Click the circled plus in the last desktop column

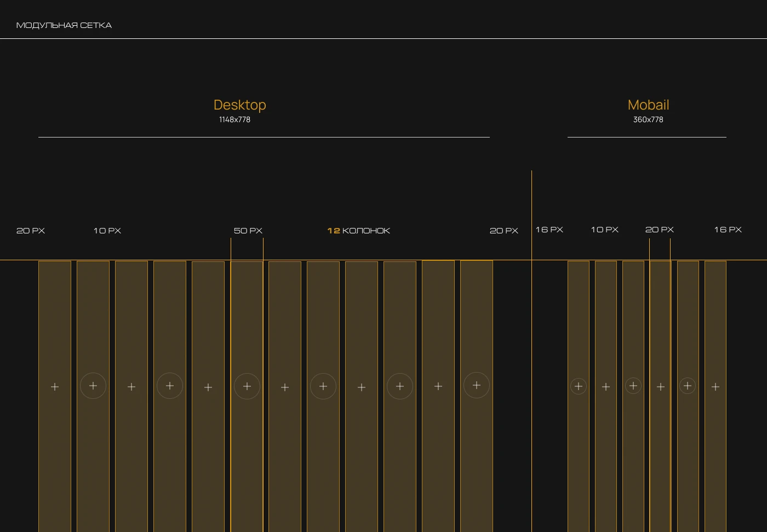click(x=477, y=385)
